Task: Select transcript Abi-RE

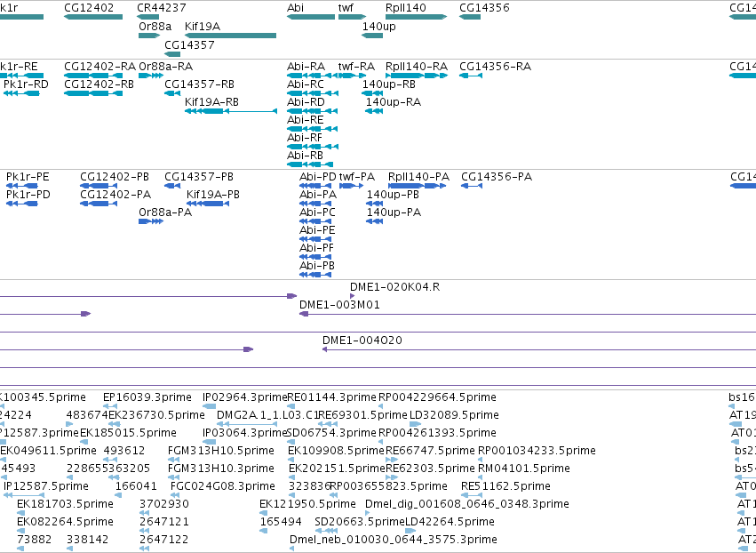Action: (x=312, y=129)
